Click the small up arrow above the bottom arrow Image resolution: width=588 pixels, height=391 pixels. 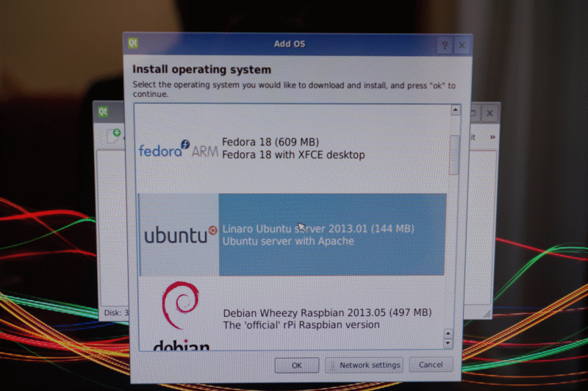(x=448, y=333)
